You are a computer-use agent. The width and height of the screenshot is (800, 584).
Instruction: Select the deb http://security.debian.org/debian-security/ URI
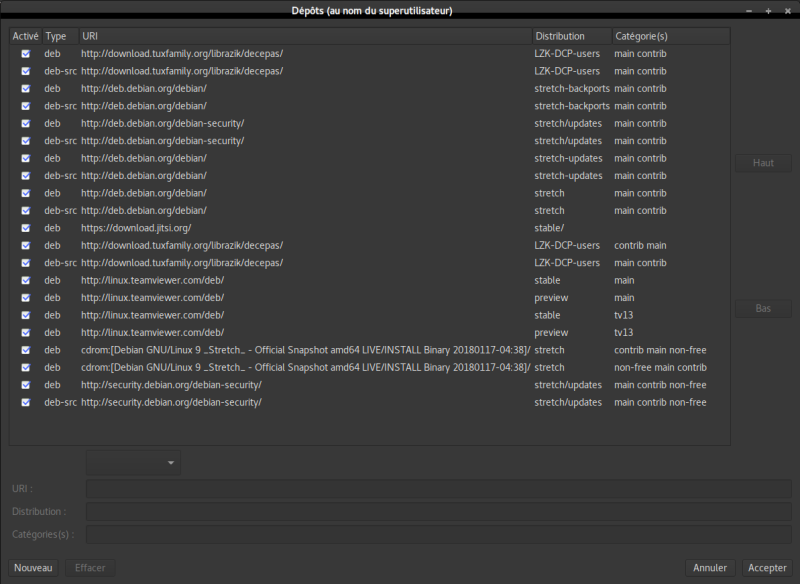coord(171,385)
